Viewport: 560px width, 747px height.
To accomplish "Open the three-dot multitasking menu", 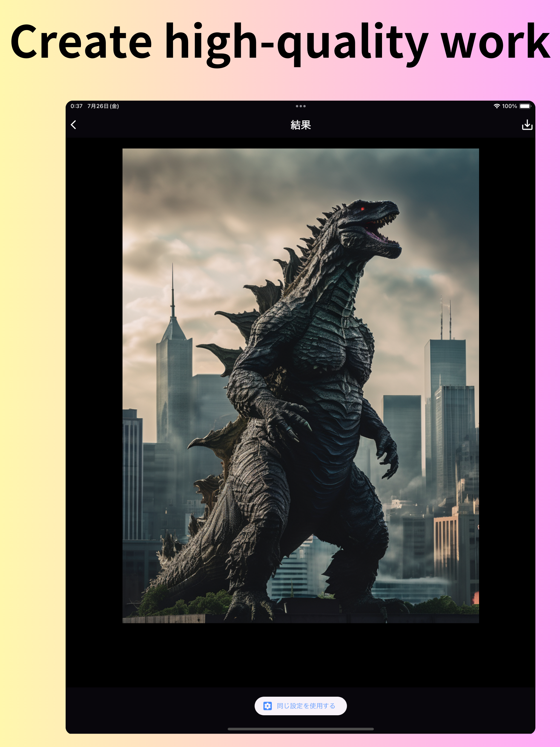I will pos(300,106).
